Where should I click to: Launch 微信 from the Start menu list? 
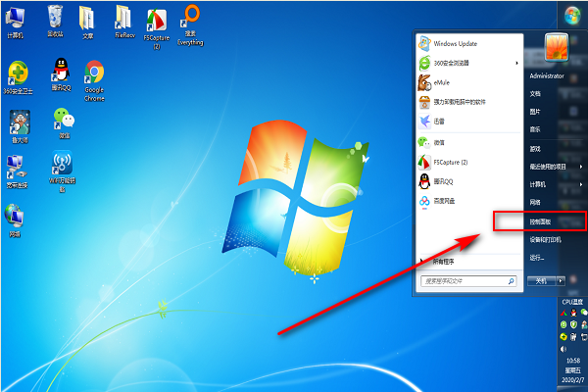469,142
